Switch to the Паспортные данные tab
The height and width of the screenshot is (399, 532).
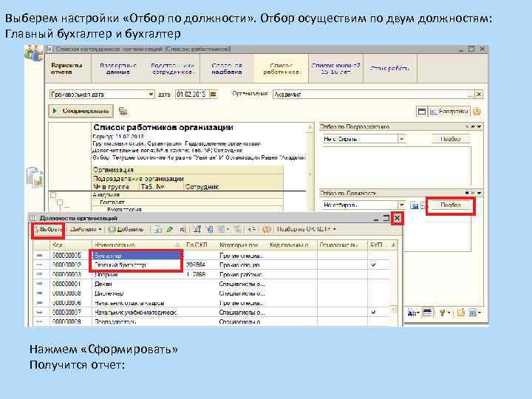coord(118,69)
